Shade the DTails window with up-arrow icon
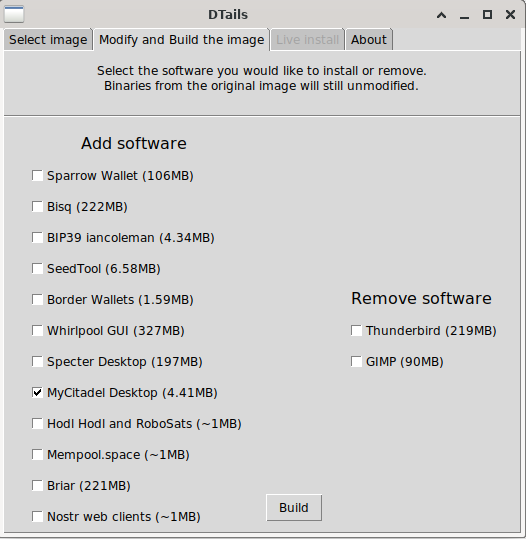This screenshot has height=539, width=526. coord(441,15)
